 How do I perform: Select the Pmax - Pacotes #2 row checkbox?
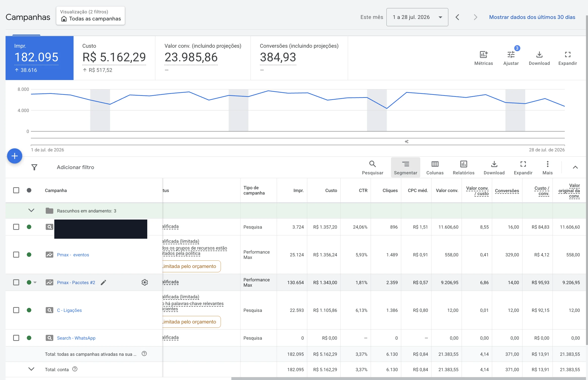[x=16, y=282]
